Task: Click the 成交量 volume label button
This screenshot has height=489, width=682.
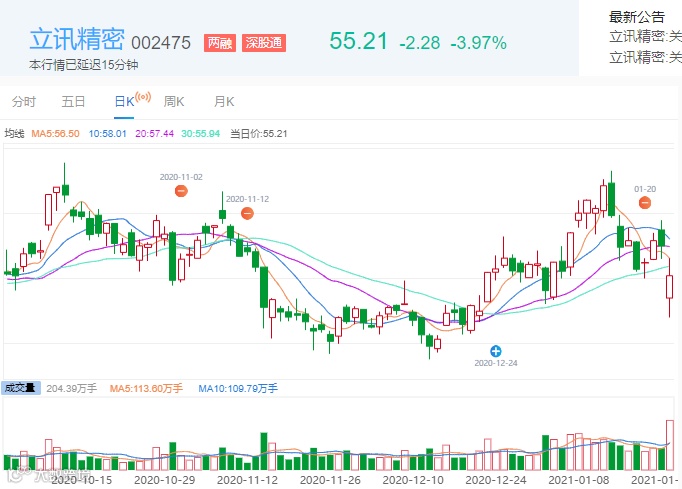Action: pos(21,388)
